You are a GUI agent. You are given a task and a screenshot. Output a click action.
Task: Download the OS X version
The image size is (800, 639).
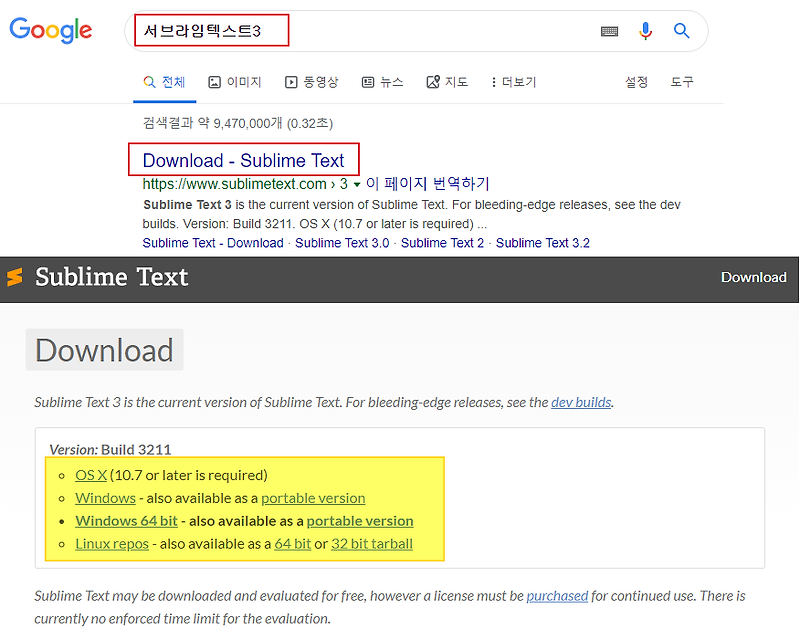point(91,475)
